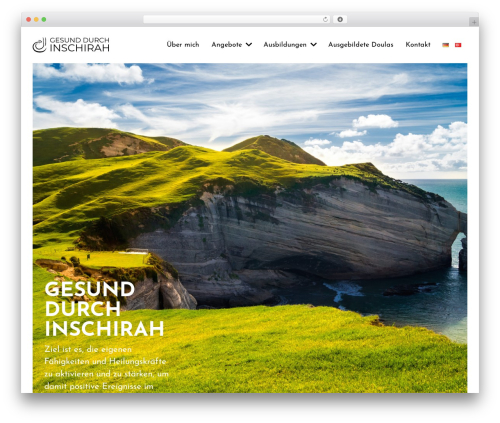
Task: Open the Angebote menu item
Action: point(227,45)
